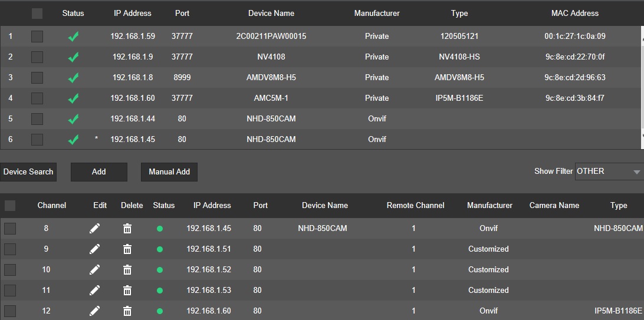Check the box for channel 8

[10, 229]
